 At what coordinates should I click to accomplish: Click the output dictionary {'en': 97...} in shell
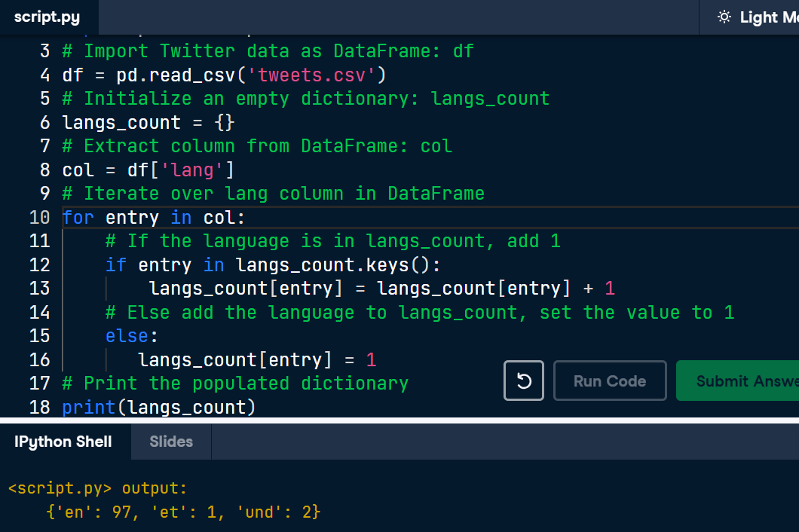pyautogui.click(x=183, y=512)
